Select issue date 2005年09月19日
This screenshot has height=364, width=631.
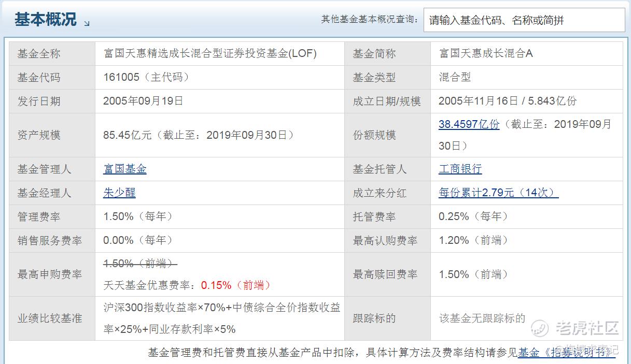coord(143,101)
